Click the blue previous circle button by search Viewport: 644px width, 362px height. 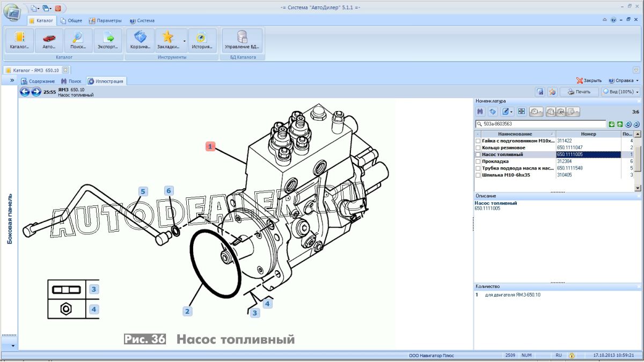[x=628, y=124]
